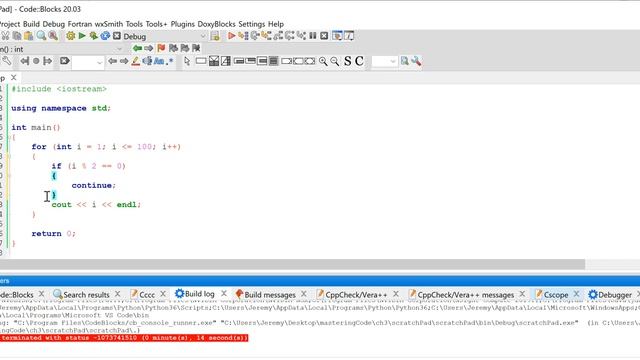Select the Nassi-Shneiderman pointer tool
Screen dimensions: 640x360
coord(187,61)
